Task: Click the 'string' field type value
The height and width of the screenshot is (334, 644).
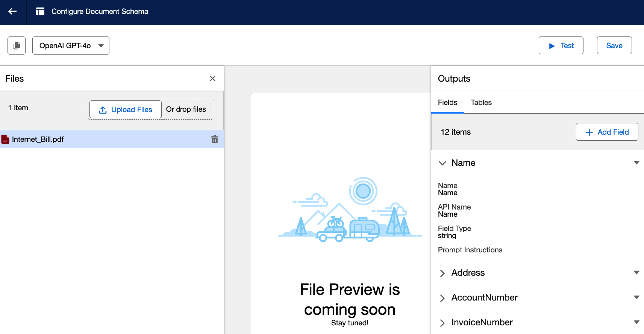Action: (447, 236)
